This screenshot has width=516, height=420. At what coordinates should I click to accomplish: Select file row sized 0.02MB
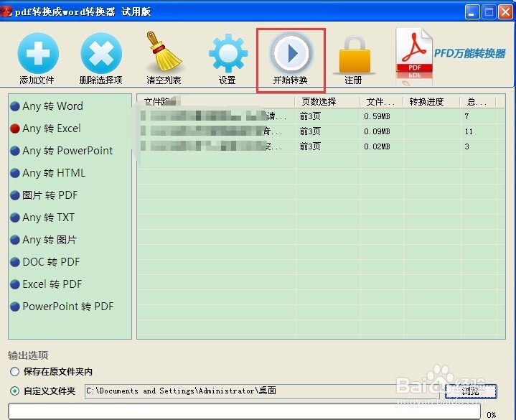coord(321,146)
